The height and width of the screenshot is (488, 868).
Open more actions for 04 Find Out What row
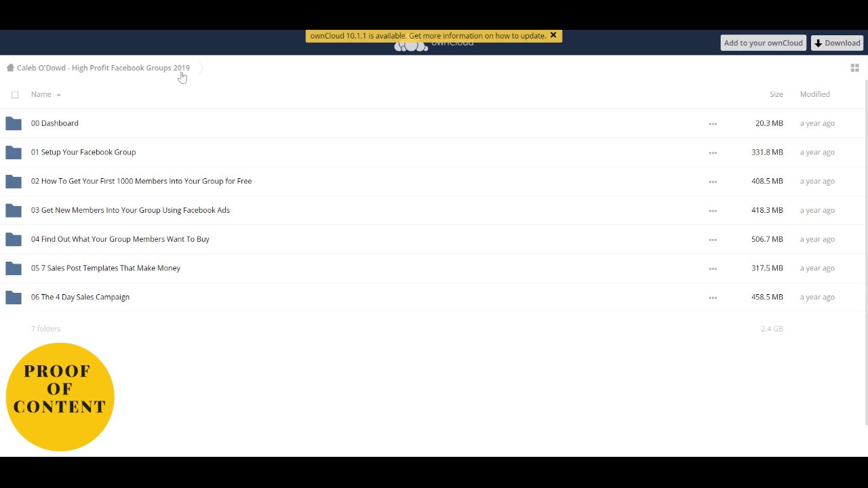(x=713, y=240)
